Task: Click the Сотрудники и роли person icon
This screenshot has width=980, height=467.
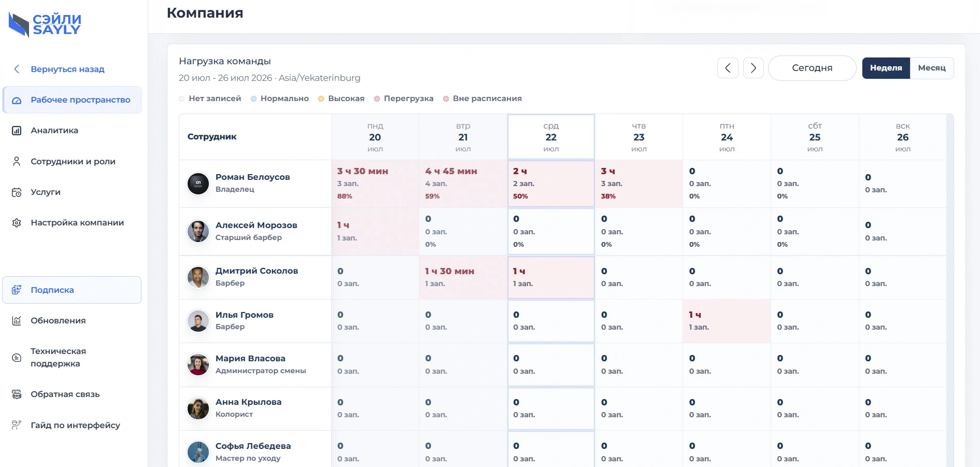Action: point(17,161)
